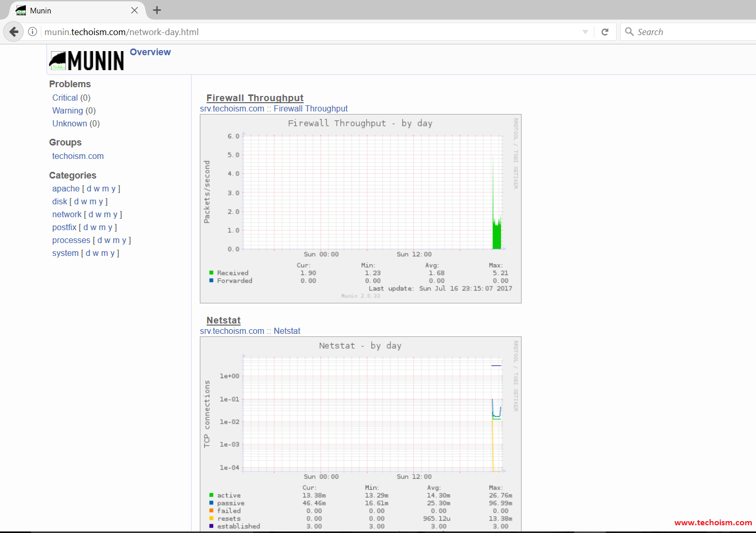
Task: Select daily view 'd' for processes
Action: tap(100, 240)
